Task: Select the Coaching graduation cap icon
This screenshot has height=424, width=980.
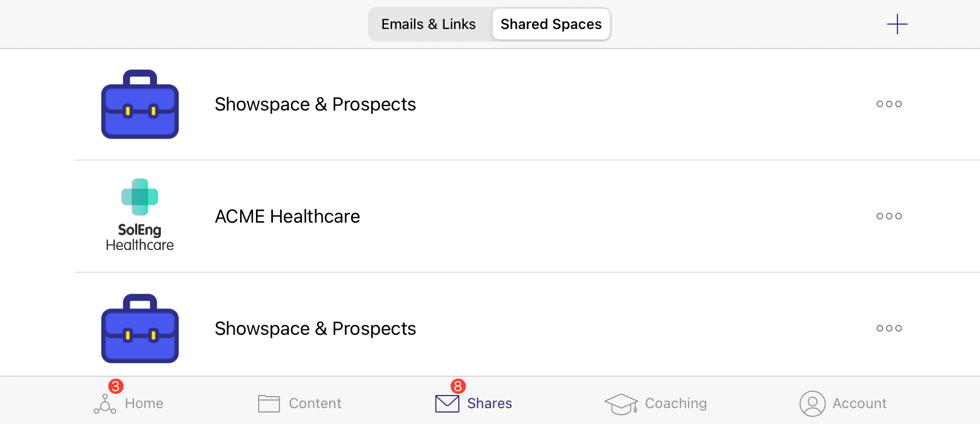Action: tap(621, 403)
